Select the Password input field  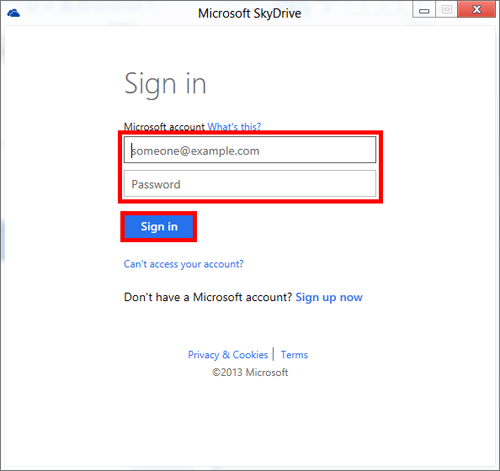(250, 184)
